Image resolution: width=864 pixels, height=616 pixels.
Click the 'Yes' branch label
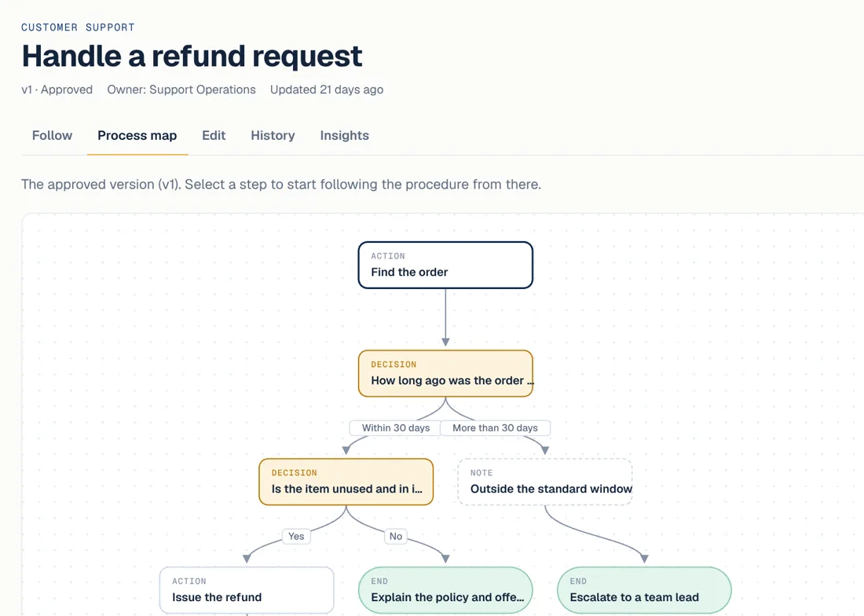296,536
